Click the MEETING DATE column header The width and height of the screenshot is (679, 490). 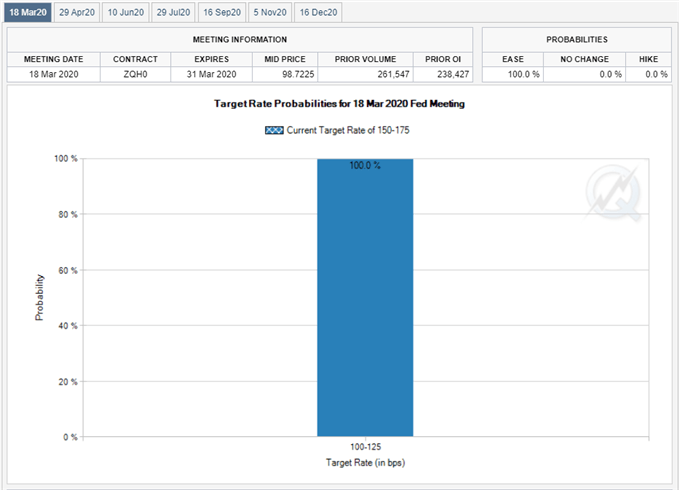[x=54, y=59]
